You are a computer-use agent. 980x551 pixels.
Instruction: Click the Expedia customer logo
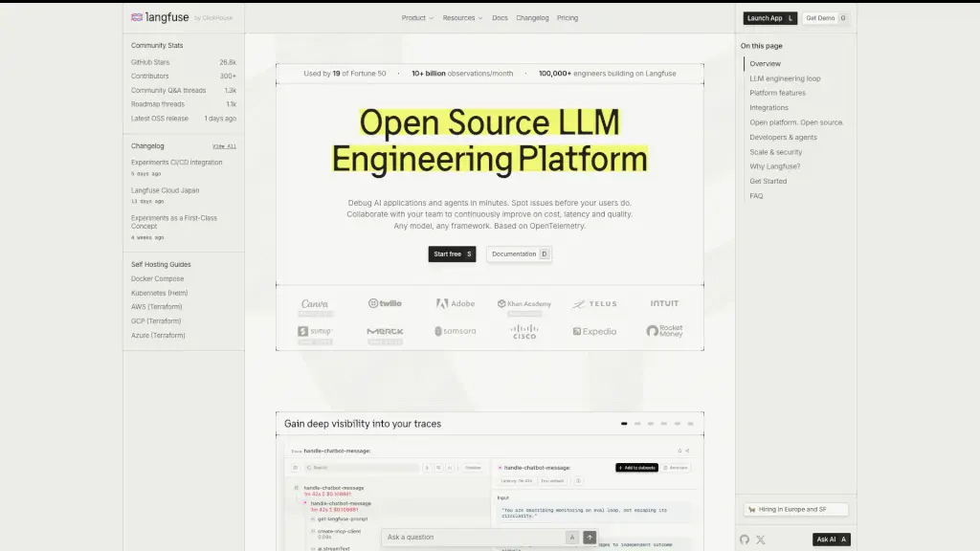[594, 331]
